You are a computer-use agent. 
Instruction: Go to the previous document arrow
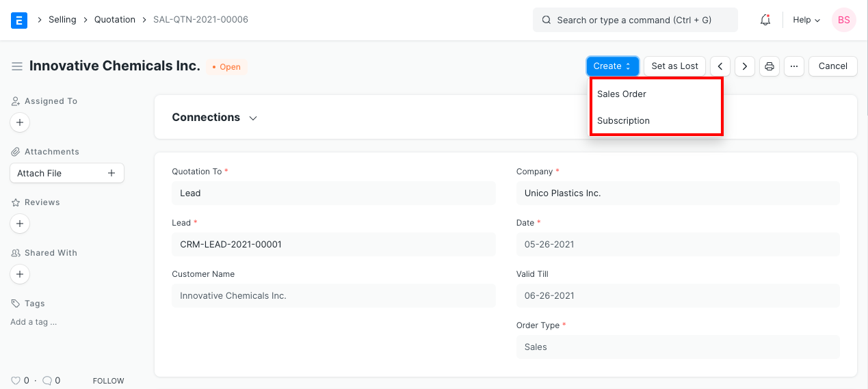pyautogui.click(x=720, y=66)
